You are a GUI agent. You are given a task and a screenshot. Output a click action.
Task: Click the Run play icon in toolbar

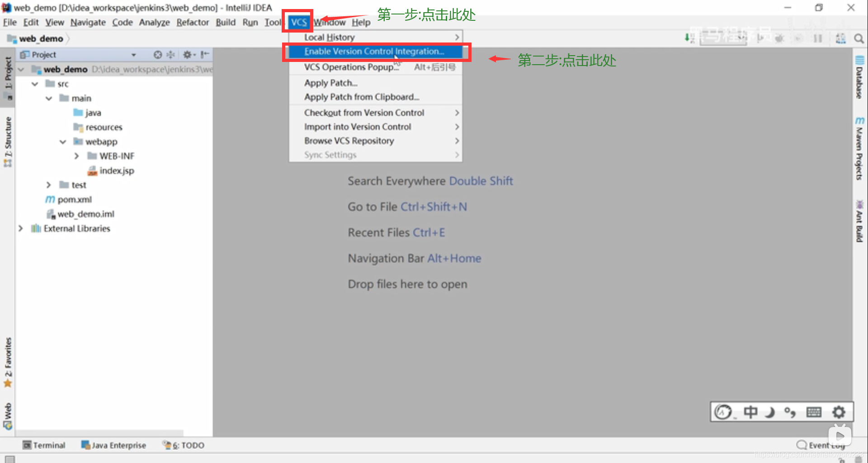(760, 38)
